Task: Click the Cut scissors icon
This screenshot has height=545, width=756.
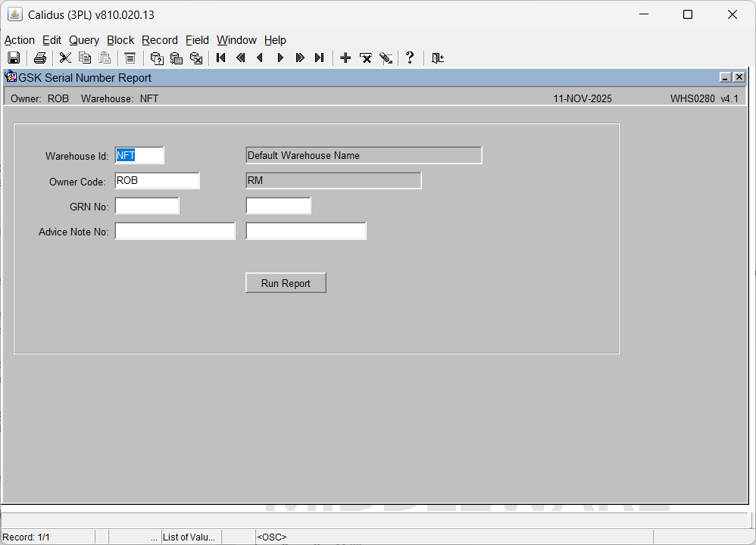Action: pos(65,58)
